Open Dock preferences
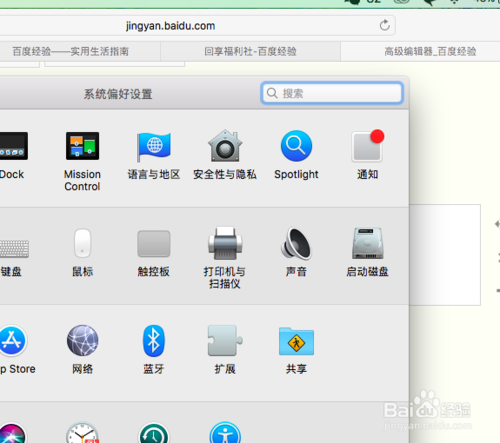This screenshot has width=500, height=443. 13,146
